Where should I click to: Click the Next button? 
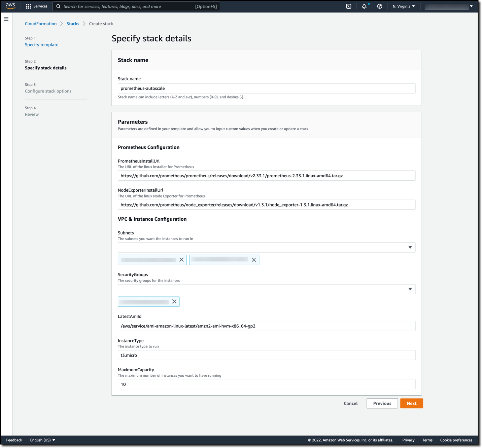pos(411,403)
